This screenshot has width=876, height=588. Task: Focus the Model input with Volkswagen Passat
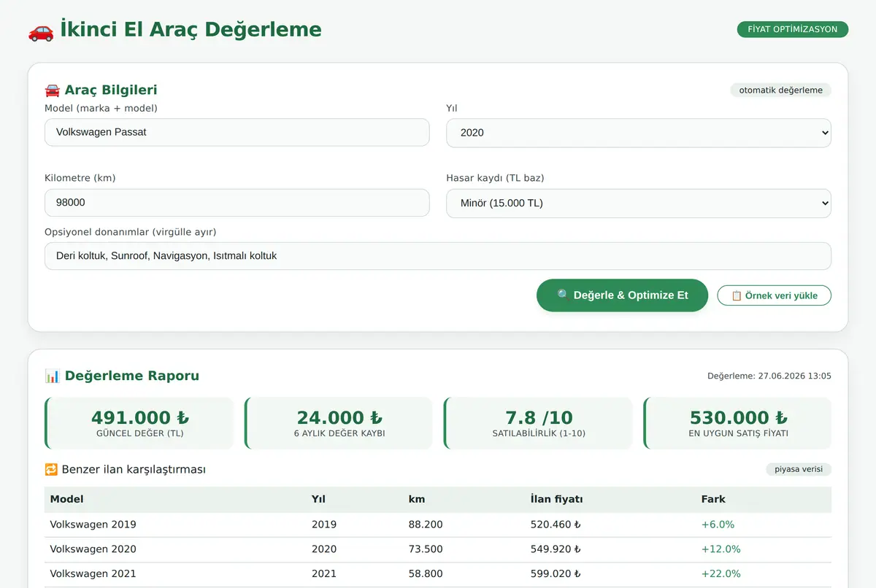pyautogui.click(x=237, y=133)
